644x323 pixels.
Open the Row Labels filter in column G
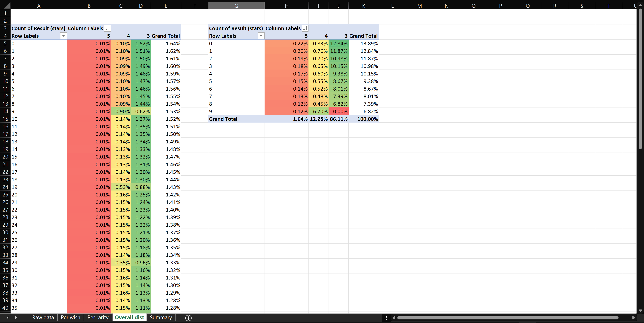tap(261, 36)
